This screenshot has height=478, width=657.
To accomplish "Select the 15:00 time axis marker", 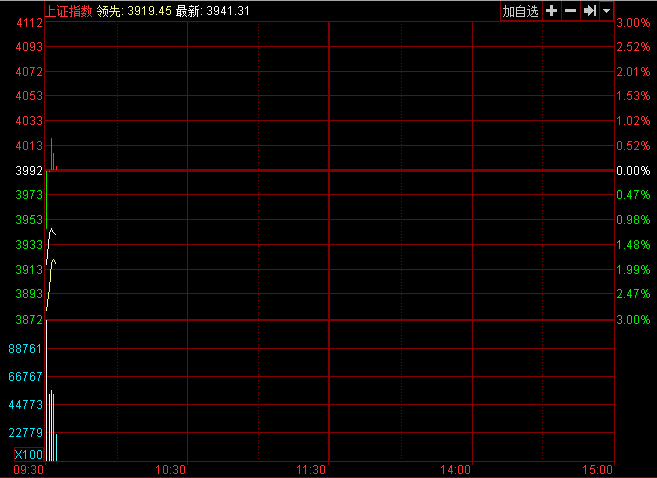I will [x=598, y=469].
